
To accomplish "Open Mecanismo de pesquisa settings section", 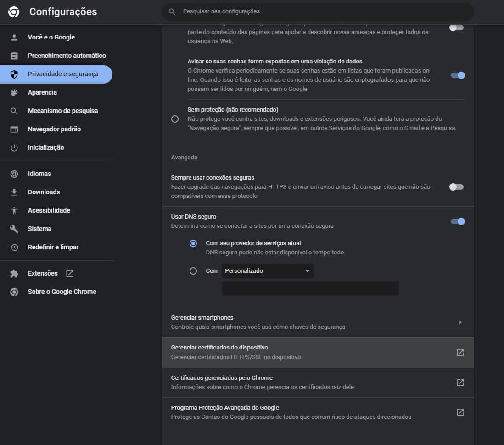I will point(62,111).
